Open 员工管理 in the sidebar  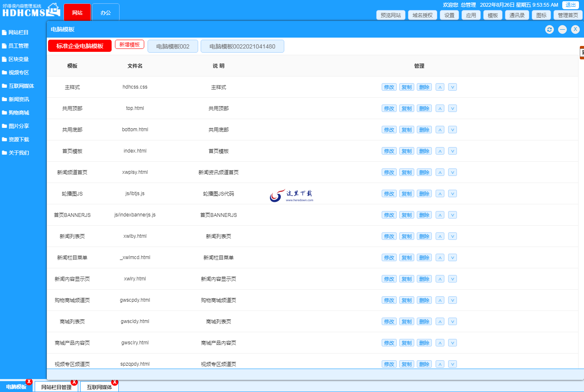tap(18, 46)
